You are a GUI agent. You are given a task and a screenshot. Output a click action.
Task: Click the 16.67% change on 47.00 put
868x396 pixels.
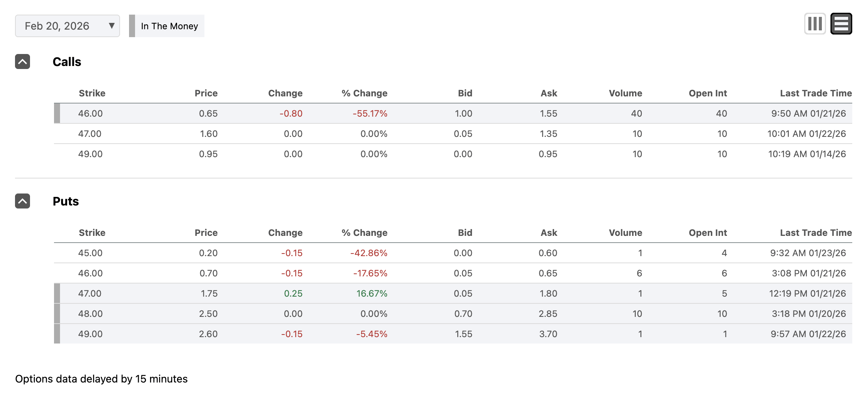coord(371,294)
